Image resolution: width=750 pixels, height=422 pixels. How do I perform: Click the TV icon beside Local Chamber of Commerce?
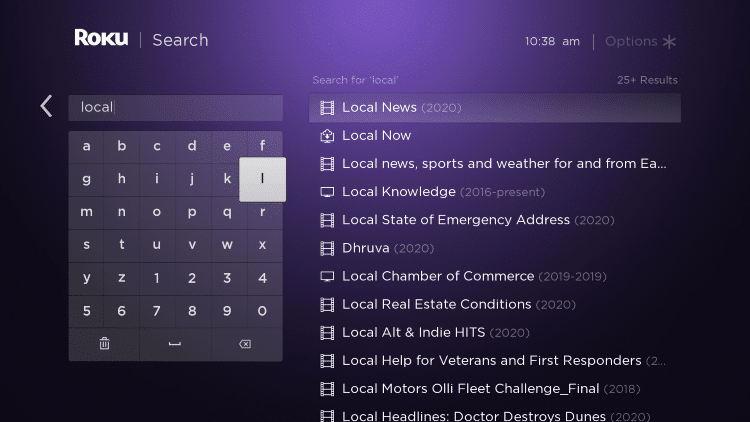coord(327,276)
